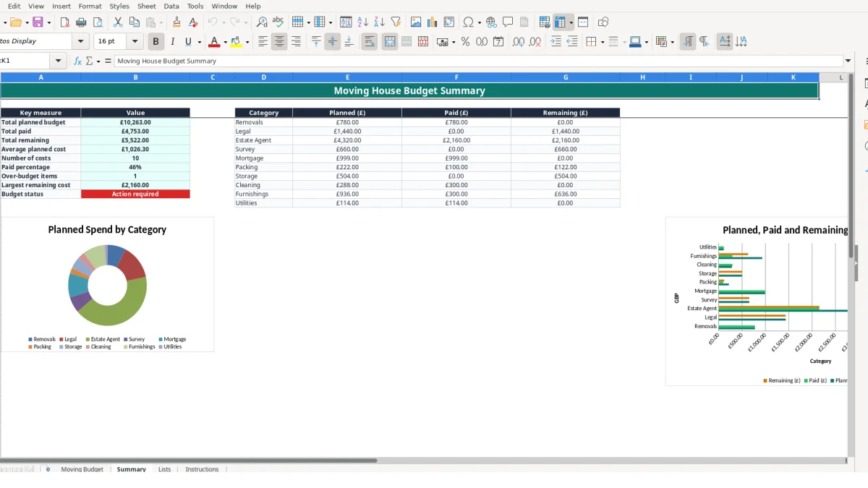The width and height of the screenshot is (868, 488).
Task: Switch to the Moving Budget sheet tab
Action: tap(82, 469)
